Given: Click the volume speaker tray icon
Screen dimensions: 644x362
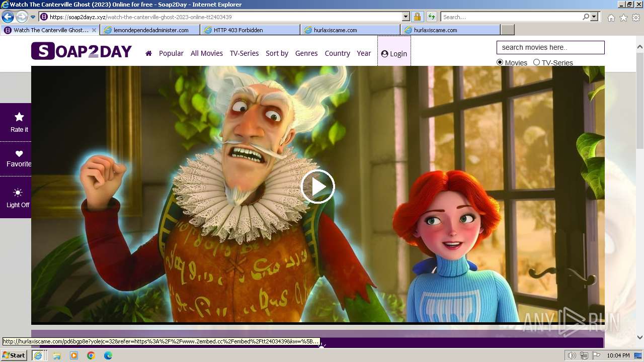Looking at the screenshot, I should coord(572,355).
